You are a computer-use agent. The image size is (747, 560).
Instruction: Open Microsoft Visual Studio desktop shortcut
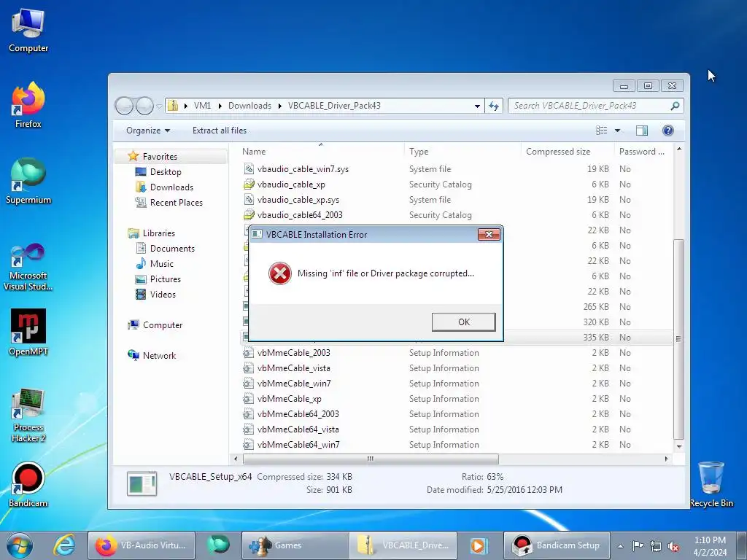(28, 267)
